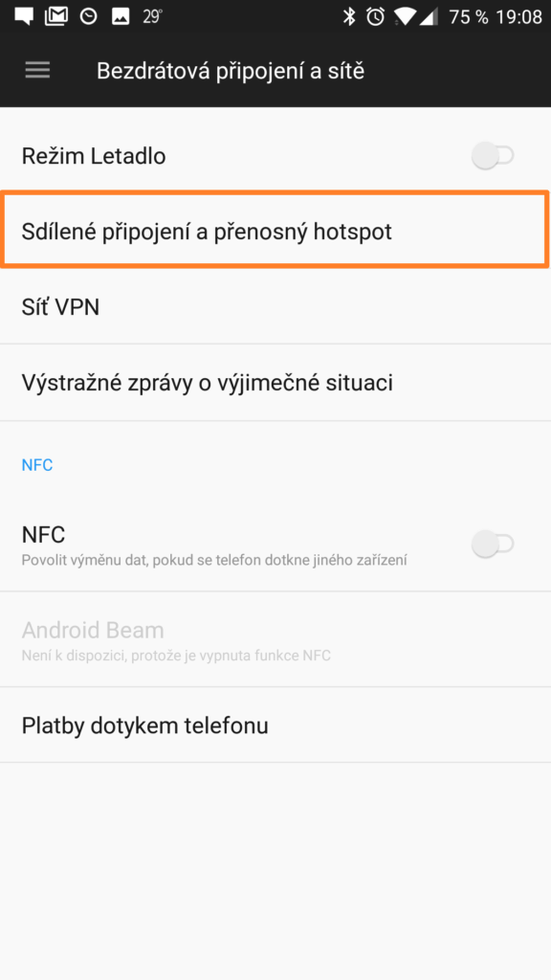Viewport: 551px width, 980px height.
Task: Tap the message notification icon in status bar
Action: [24, 17]
